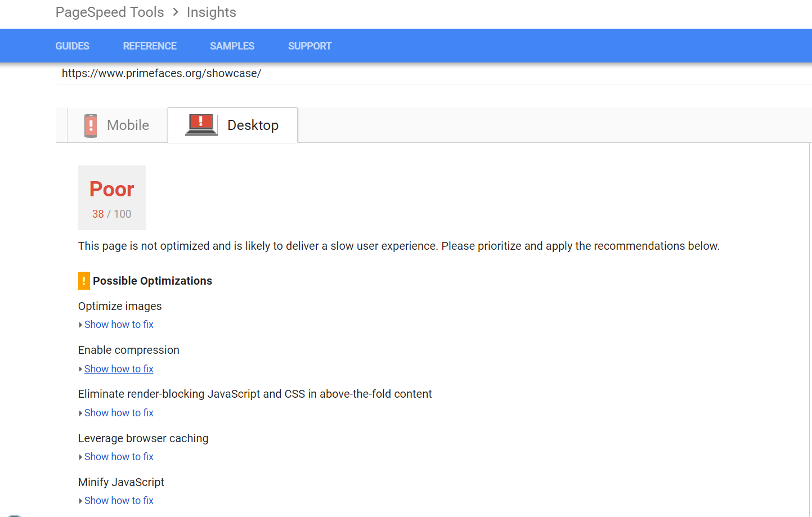Open the REFERENCE menu
The image size is (812, 517).
coord(150,46)
